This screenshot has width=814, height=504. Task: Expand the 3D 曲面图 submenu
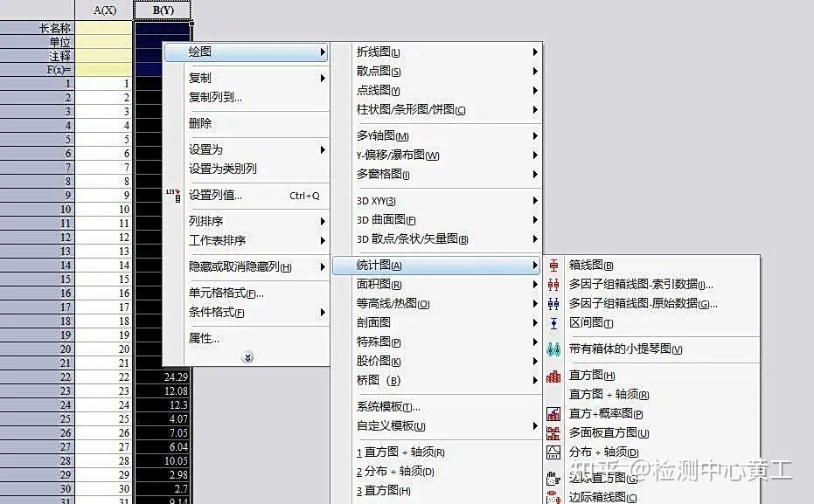[x=535, y=220]
